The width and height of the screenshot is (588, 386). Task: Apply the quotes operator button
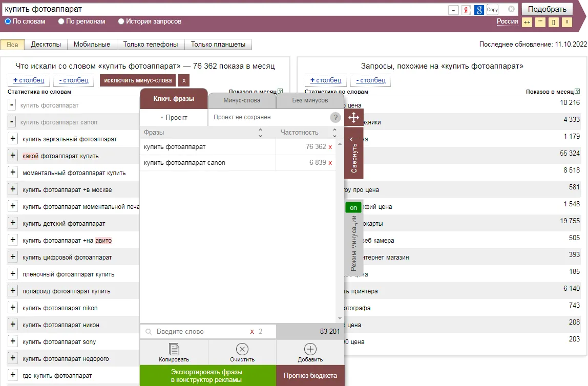click(x=540, y=22)
